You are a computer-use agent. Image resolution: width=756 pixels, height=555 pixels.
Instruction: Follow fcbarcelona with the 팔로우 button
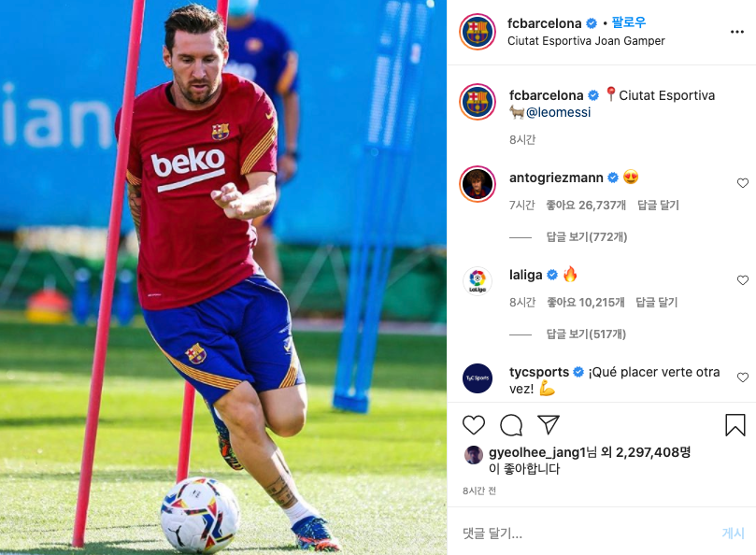[x=629, y=22]
